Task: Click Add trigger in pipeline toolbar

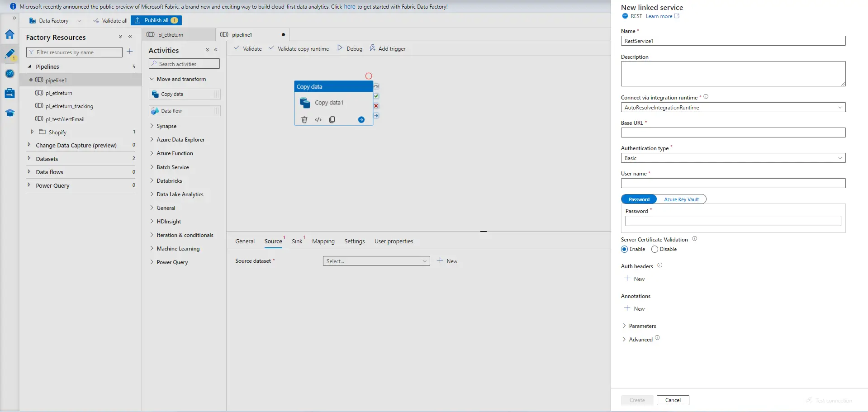Action: 388,48
